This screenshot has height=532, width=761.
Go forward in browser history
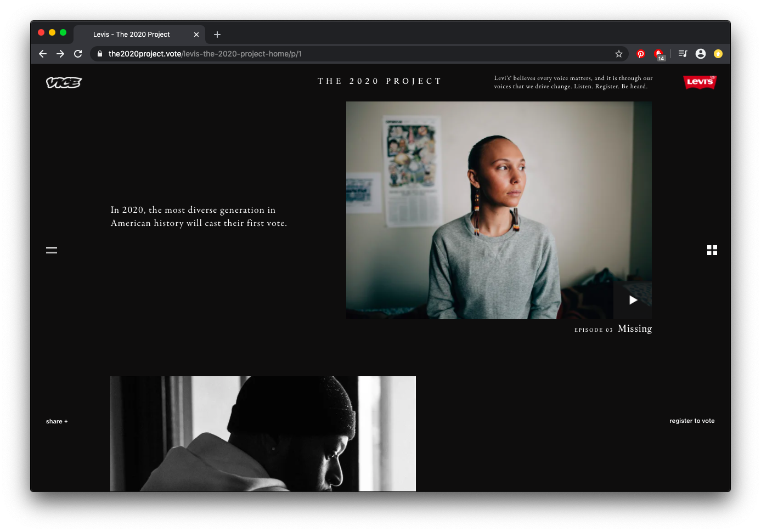click(x=60, y=54)
